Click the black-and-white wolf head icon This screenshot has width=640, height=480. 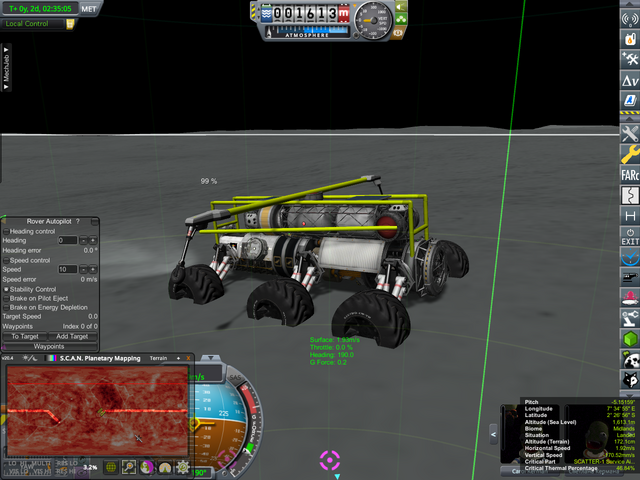630,380
